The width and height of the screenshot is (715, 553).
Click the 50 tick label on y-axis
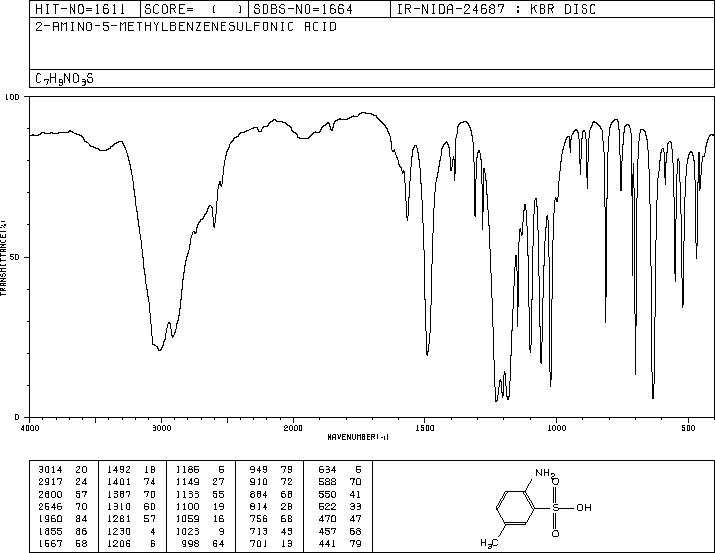(16, 257)
